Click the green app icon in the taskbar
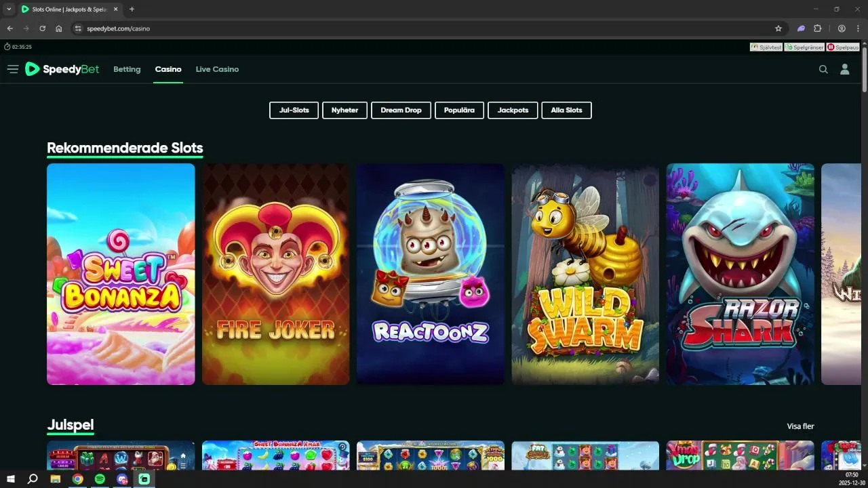This screenshot has height=488, width=868. (x=144, y=479)
